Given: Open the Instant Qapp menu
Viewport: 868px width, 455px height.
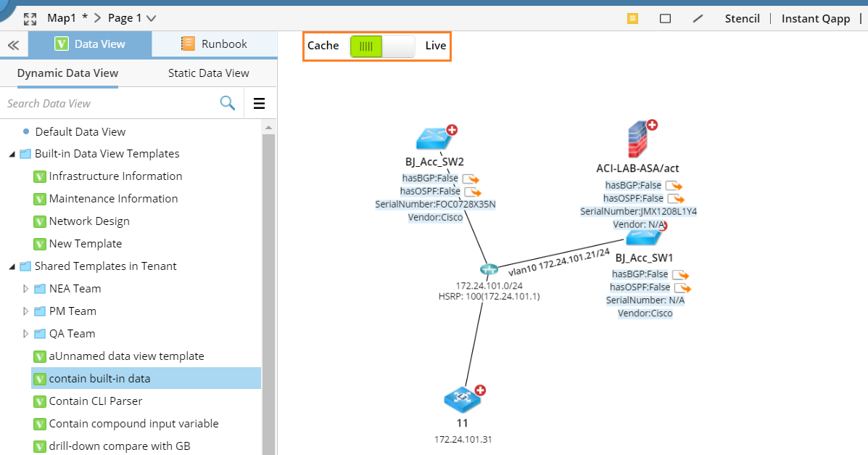Looking at the screenshot, I should (815, 19).
